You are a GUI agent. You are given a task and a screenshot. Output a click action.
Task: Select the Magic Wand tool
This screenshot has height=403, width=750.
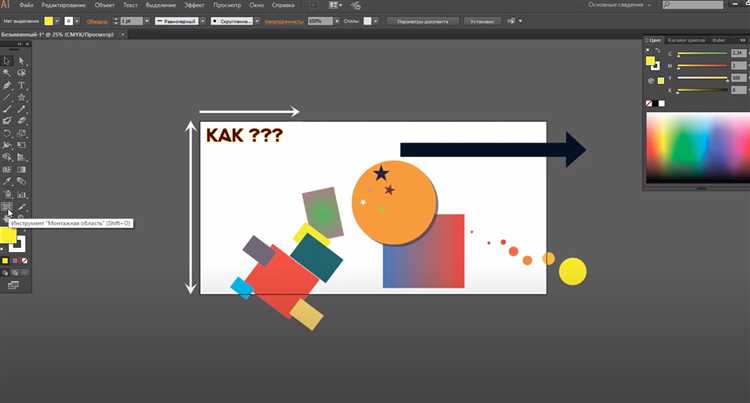coord(7,73)
